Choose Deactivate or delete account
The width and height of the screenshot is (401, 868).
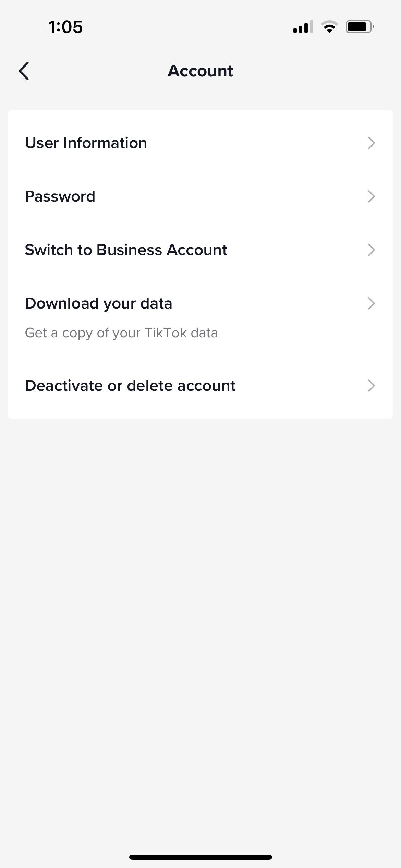pos(130,386)
